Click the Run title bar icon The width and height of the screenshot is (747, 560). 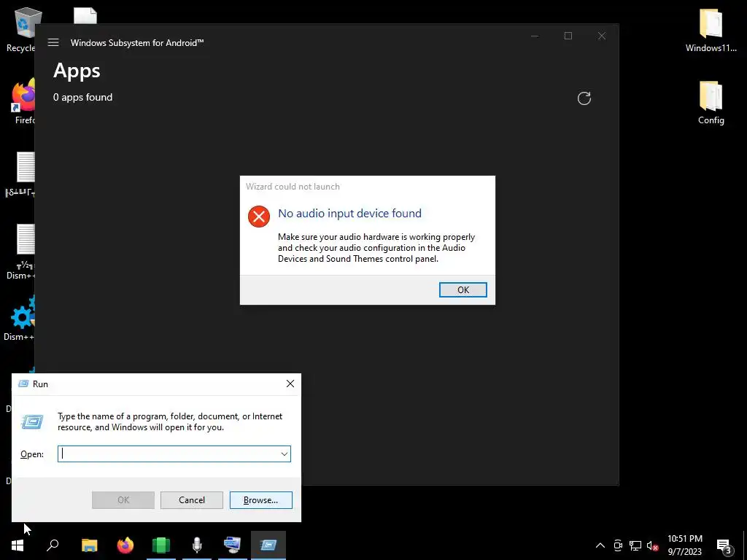(23, 384)
